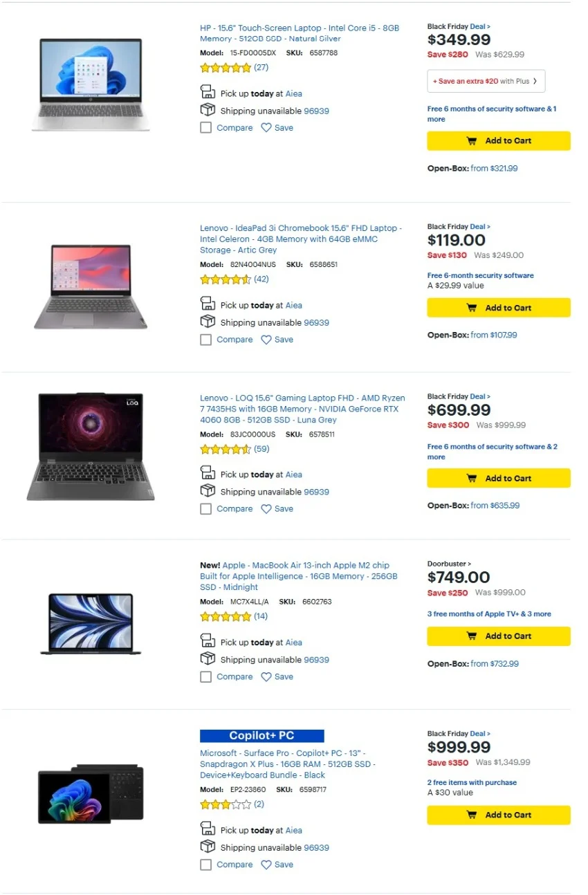
Task: Click the heart Save icon for HP laptop
Action: pos(266,128)
